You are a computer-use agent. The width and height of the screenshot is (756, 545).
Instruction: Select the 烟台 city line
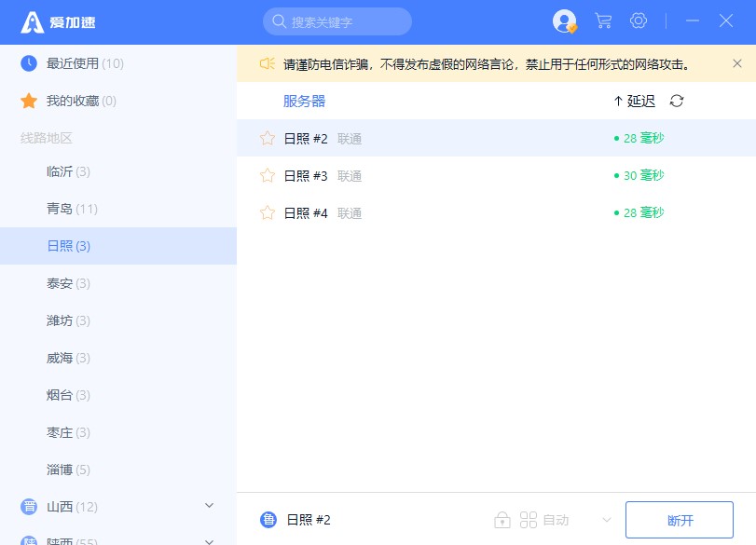[x=68, y=395]
